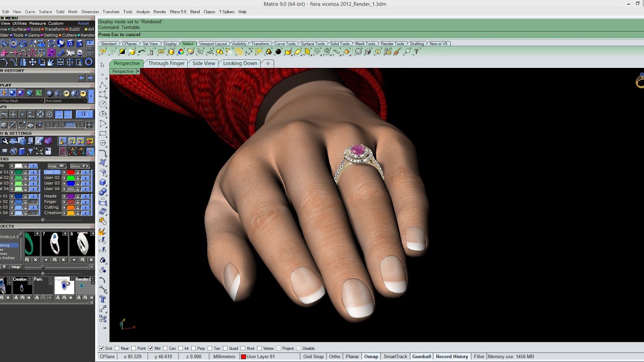
Task: Toggle Record History in status bar
Action: (x=452, y=356)
